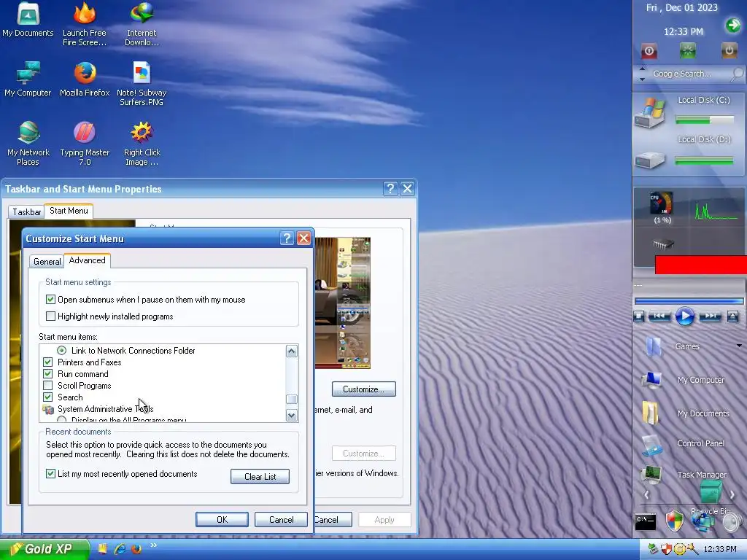The width and height of the screenshot is (747, 560).
Task: Click media player seek progress bar
Action: click(x=689, y=301)
